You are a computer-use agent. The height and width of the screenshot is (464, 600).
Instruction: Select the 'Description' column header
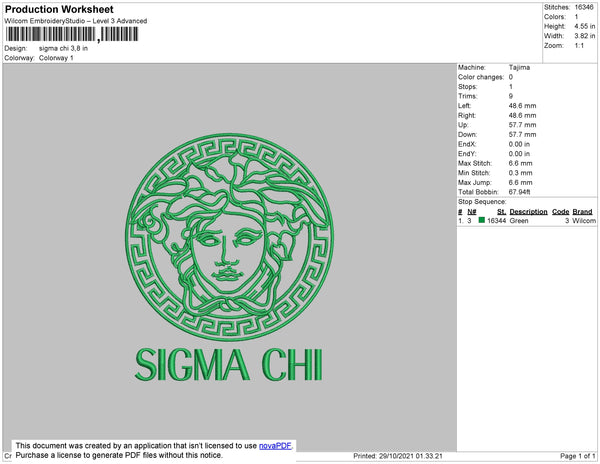[528, 212]
